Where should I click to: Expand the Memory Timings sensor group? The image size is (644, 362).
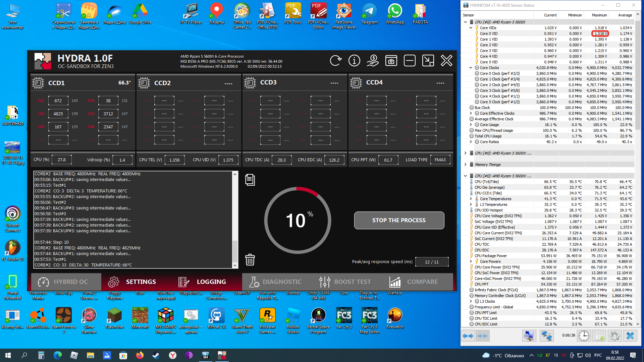(x=465, y=165)
